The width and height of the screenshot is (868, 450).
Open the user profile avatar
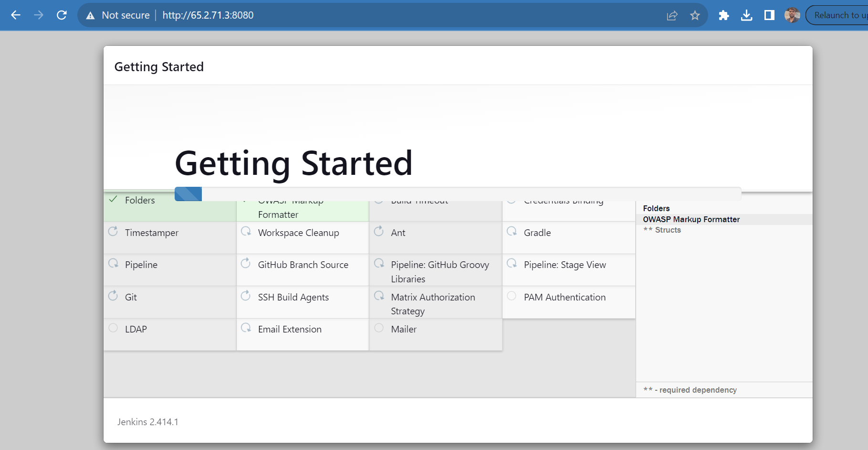tap(792, 15)
